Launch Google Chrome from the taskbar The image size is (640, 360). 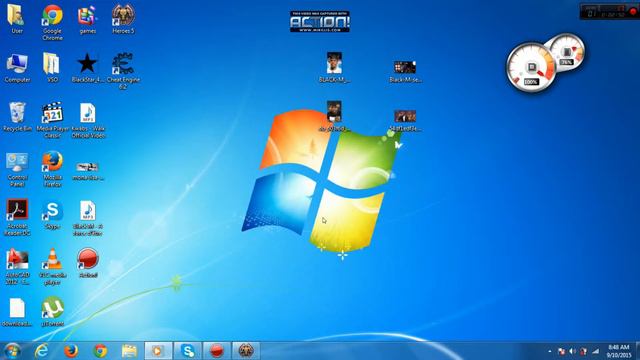[100, 351]
